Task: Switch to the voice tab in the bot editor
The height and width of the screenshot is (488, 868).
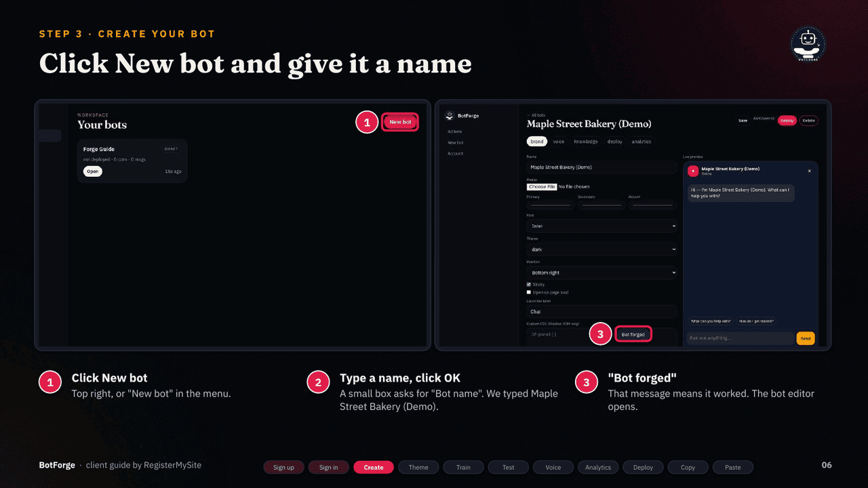Action: click(559, 142)
